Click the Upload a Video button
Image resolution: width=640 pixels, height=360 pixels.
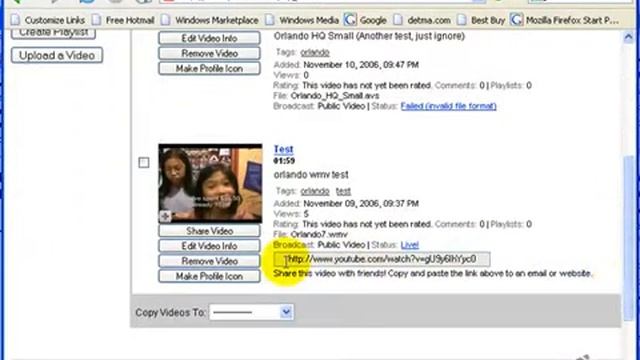coord(57,56)
